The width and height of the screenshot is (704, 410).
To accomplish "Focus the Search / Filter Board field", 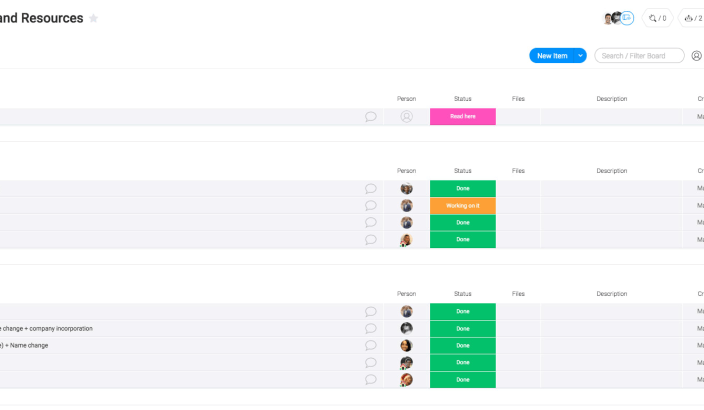I will click(x=639, y=56).
